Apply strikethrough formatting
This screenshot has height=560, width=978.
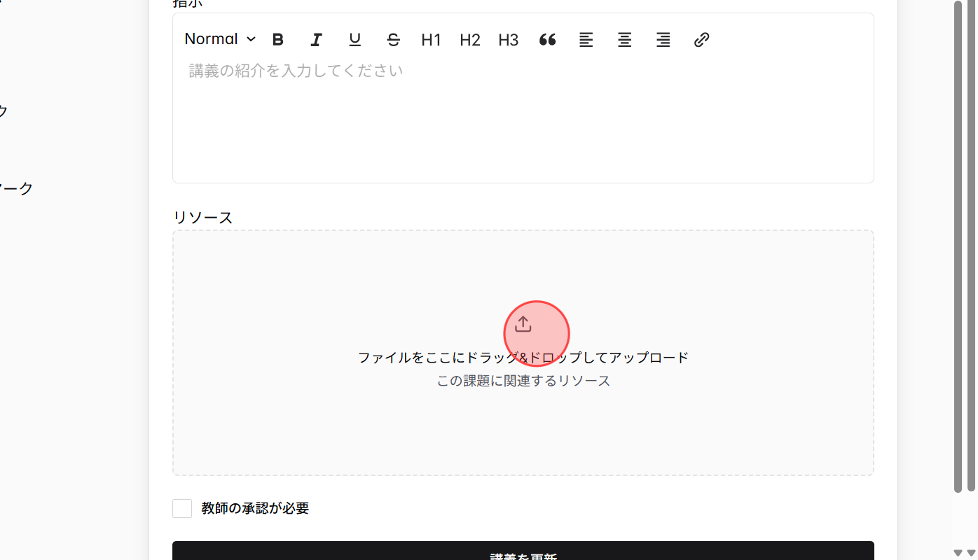pyautogui.click(x=393, y=39)
